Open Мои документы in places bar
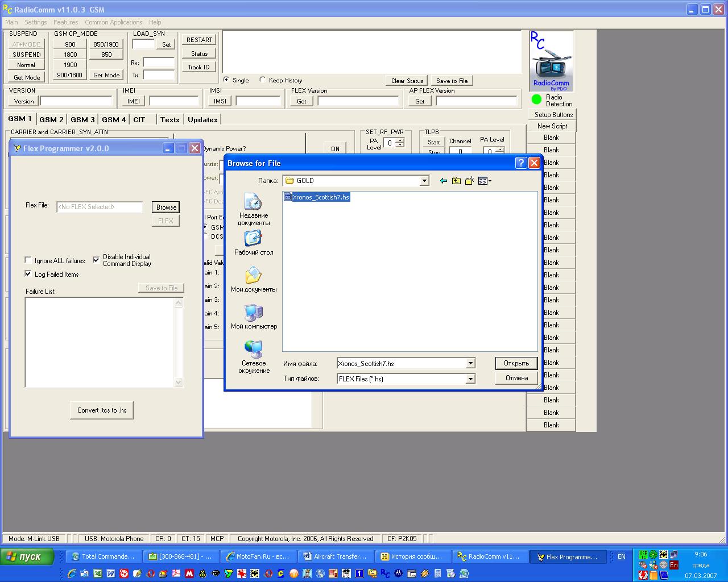This screenshot has height=582, width=728. click(x=254, y=280)
